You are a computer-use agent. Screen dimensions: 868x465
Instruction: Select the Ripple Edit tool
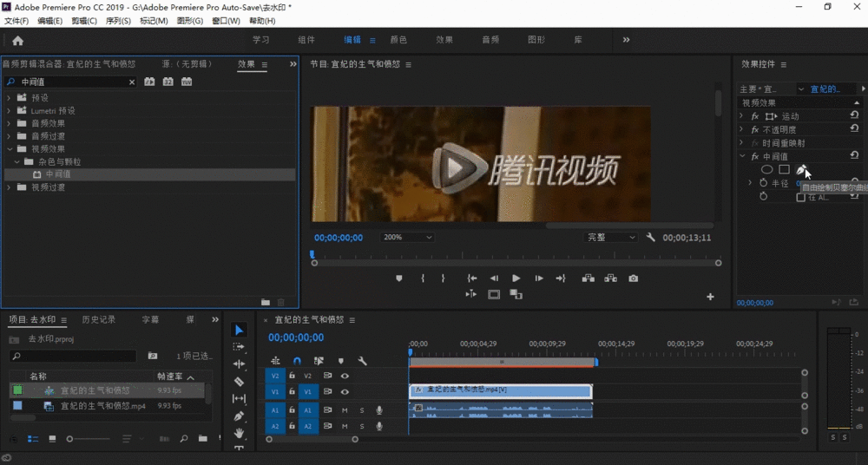(x=240, y=363)
